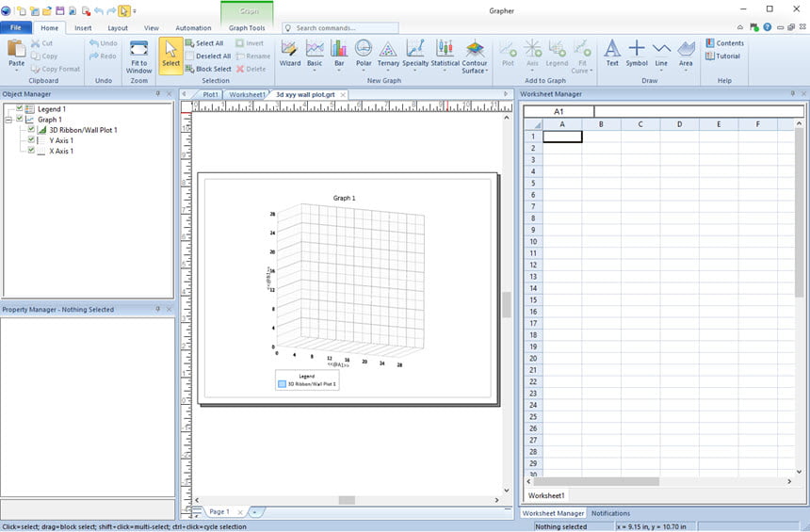Click the A1 cell reference box
This screenshot has height=532, width=810.
click(559, 111)
